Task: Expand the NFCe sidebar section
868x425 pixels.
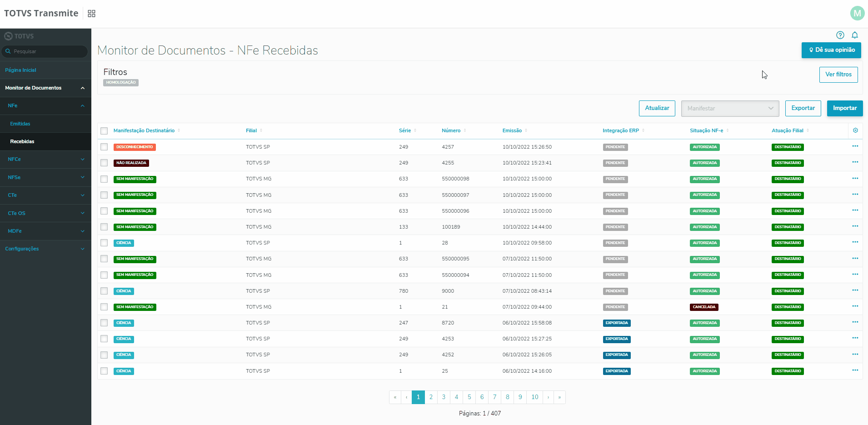Action: point(45,159)
